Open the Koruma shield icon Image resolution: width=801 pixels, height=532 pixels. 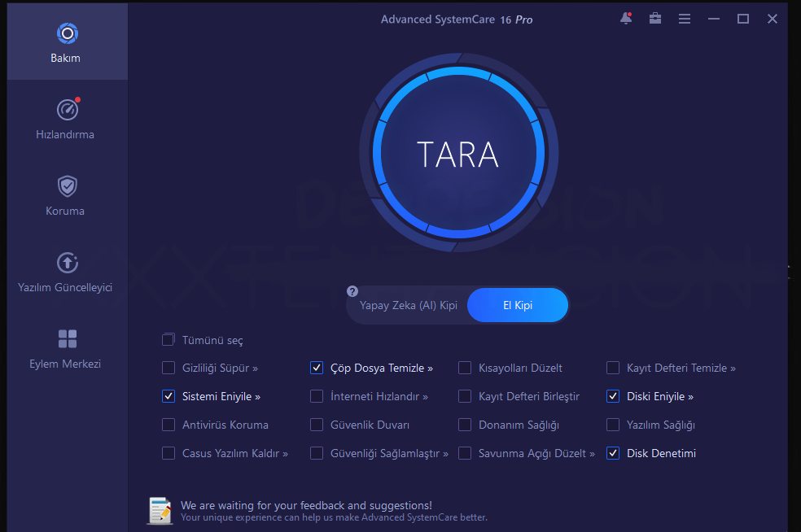click(x=67, y=186)
